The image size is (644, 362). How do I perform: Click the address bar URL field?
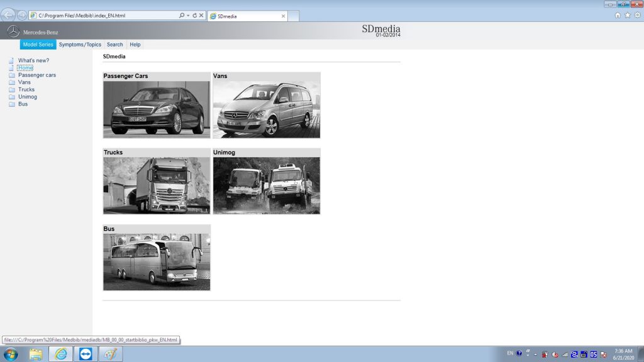tap(107, 16)
